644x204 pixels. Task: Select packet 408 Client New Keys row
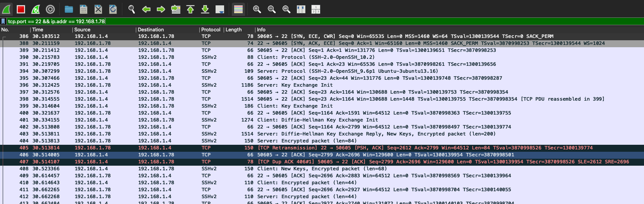322,169
